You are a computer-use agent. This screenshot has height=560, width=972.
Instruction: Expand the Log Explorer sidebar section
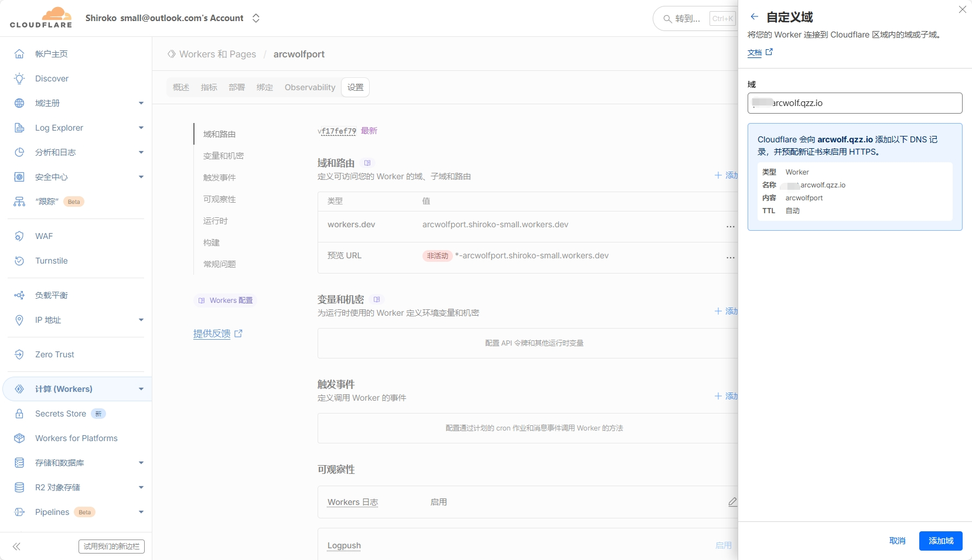click(141, 128)
